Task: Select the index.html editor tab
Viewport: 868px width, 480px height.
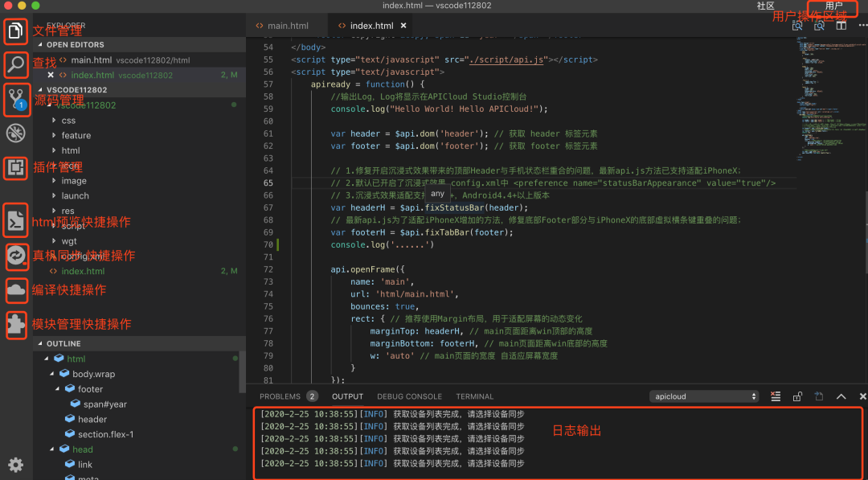Action: tap(372, 26)
